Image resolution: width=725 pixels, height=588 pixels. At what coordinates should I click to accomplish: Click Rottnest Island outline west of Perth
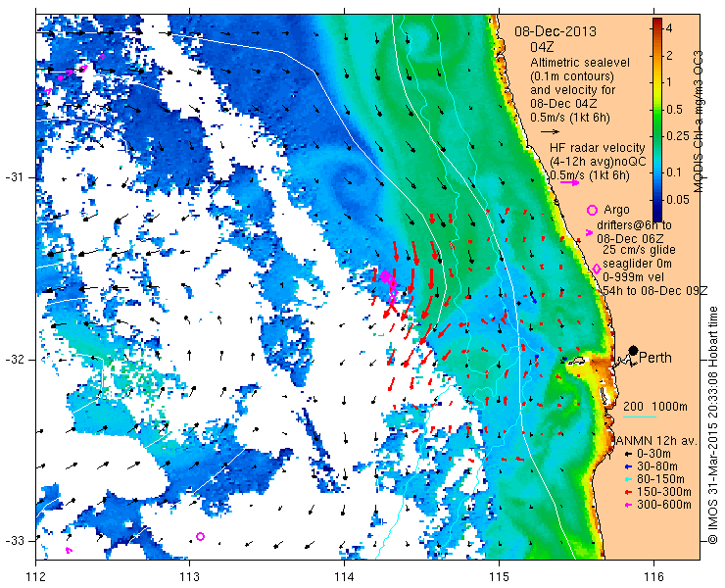click(x=576, y=361)
